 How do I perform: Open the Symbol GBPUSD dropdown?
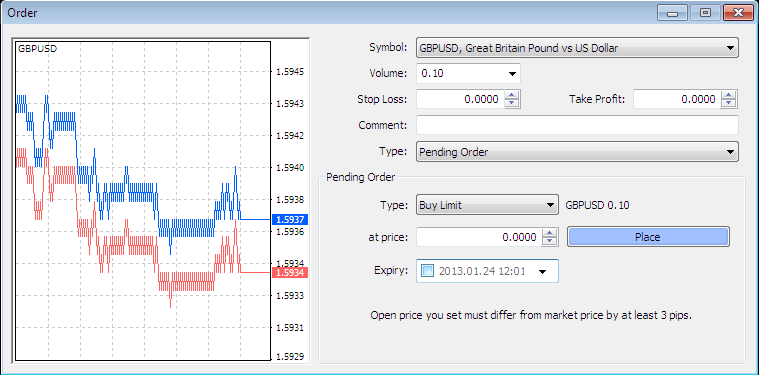577,48
